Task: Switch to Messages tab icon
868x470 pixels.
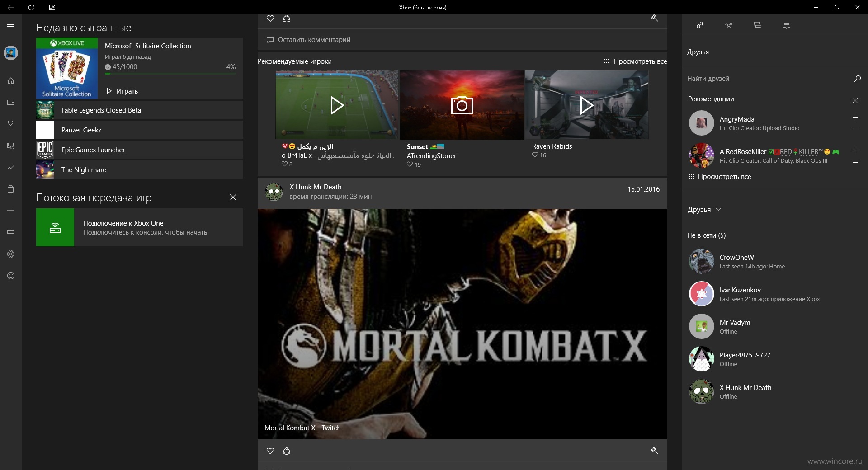Action: (x=758, y=25)
